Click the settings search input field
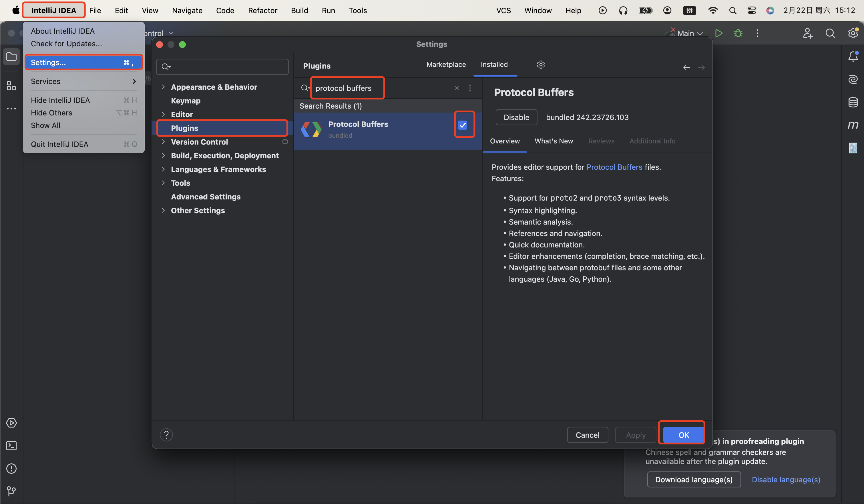864x504 pixels. (226, 67)
